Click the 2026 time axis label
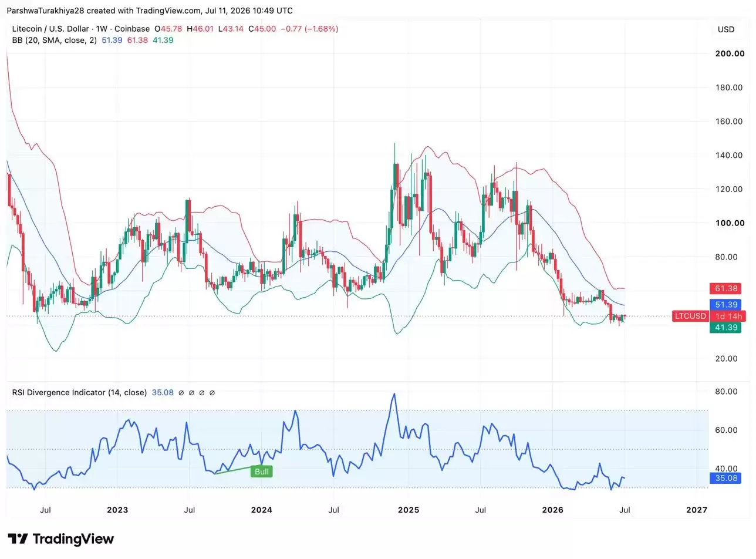 click(x=552, y=510)
